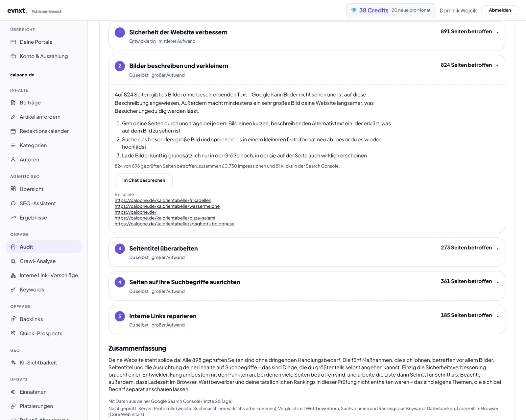The image size is (526, 420).
Task: Expand the Seitentitel überarbeiten arrow
Action: pyautogui.click(x=498, y=249)
